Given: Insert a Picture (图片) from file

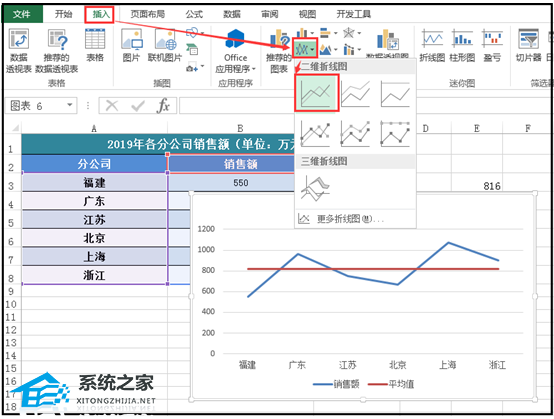Looking at the screenshot, I should (x=131, y=45).
